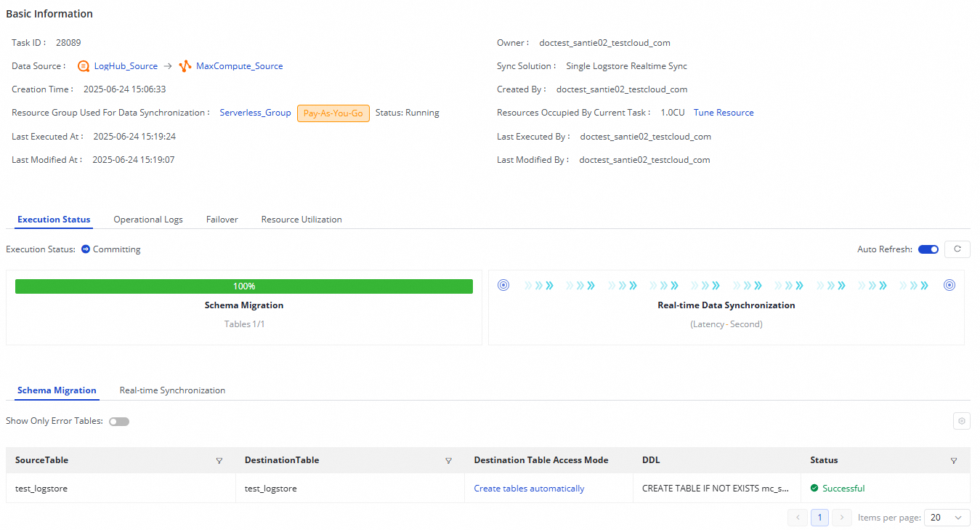Click the destination table test_logstore cell
The image size is (980, 530).
pyautogui.click(x=350, y=489)
